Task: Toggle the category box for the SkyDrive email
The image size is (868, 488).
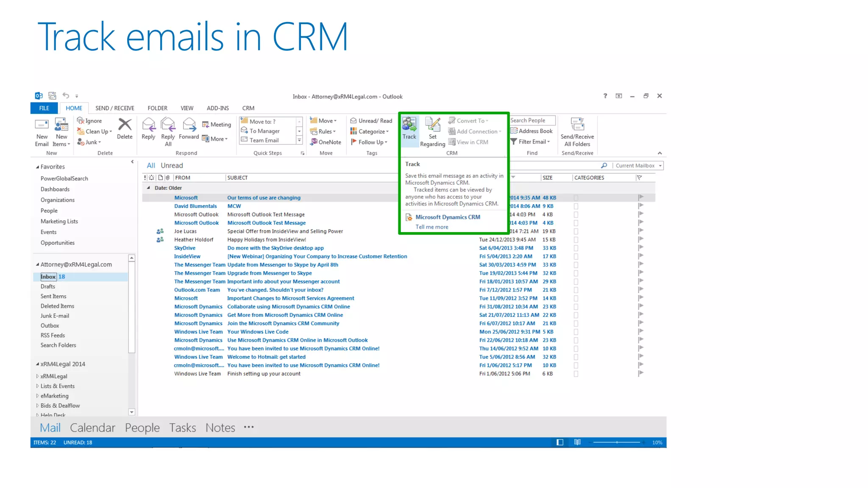Action: tap(576, 248)
